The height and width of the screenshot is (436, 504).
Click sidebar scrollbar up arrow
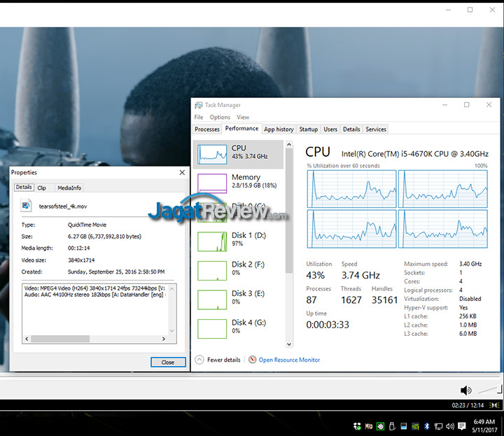pos(289,145)
